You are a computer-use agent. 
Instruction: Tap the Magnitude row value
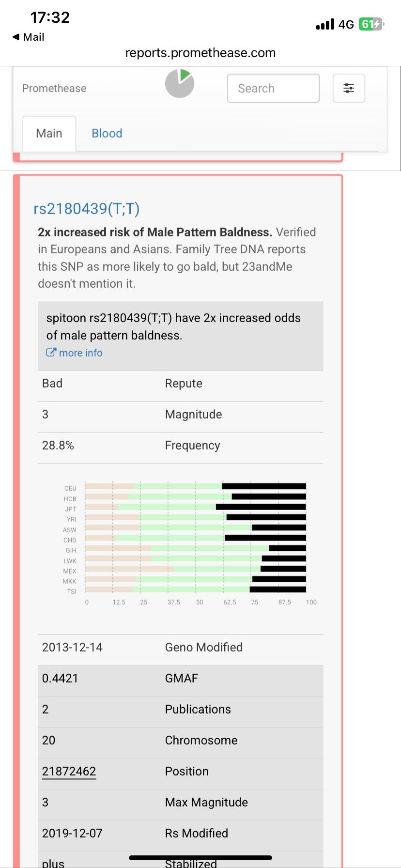[x=45, y=414]
